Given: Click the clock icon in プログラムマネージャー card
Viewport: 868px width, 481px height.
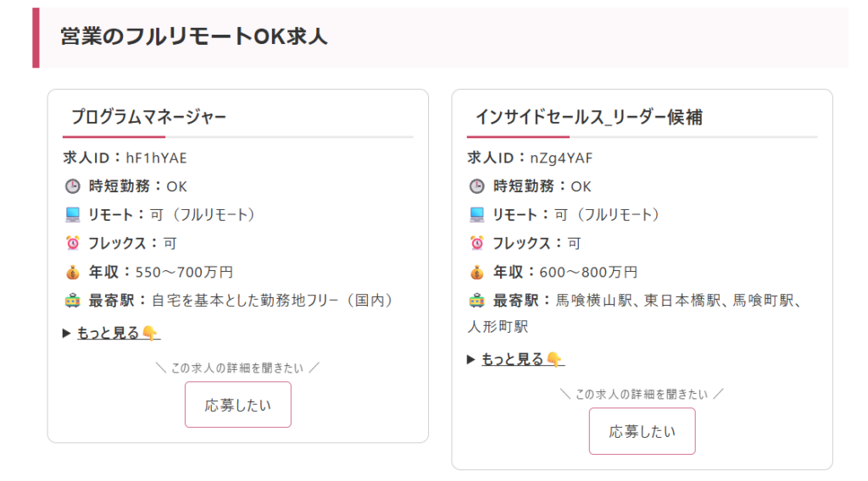Looking at the screenshot, I should (x=72, y=186).
